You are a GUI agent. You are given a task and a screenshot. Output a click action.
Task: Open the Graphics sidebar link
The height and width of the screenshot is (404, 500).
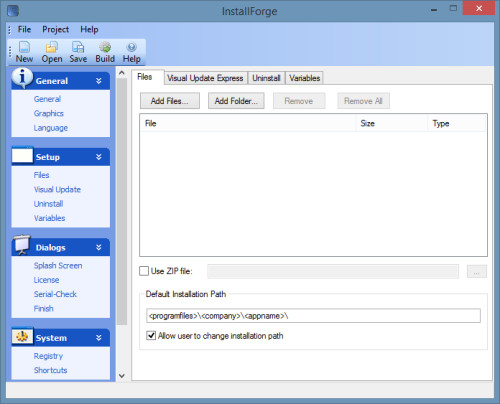pos(49,113)
